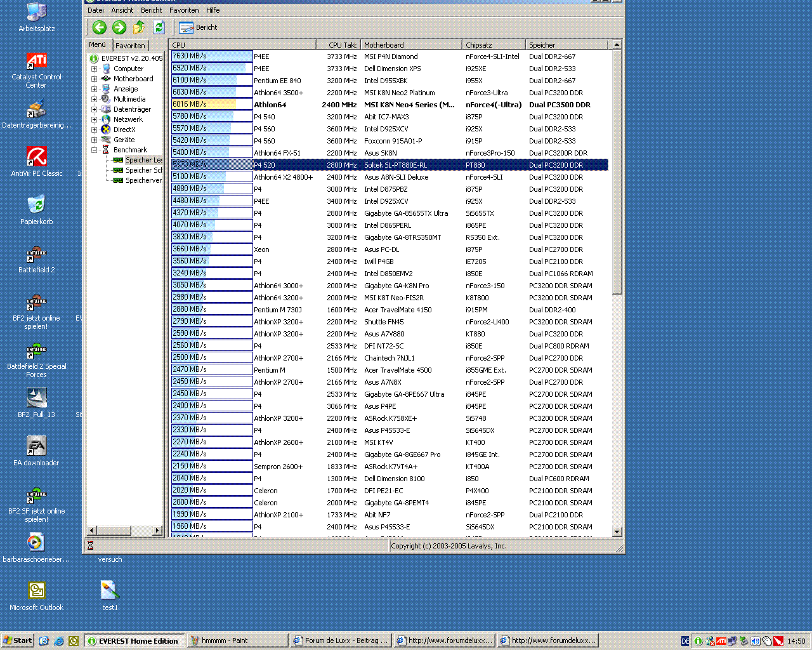The image size is (812, 650).
Task: Open the Bericht report toolbar button
Action: 199,27
